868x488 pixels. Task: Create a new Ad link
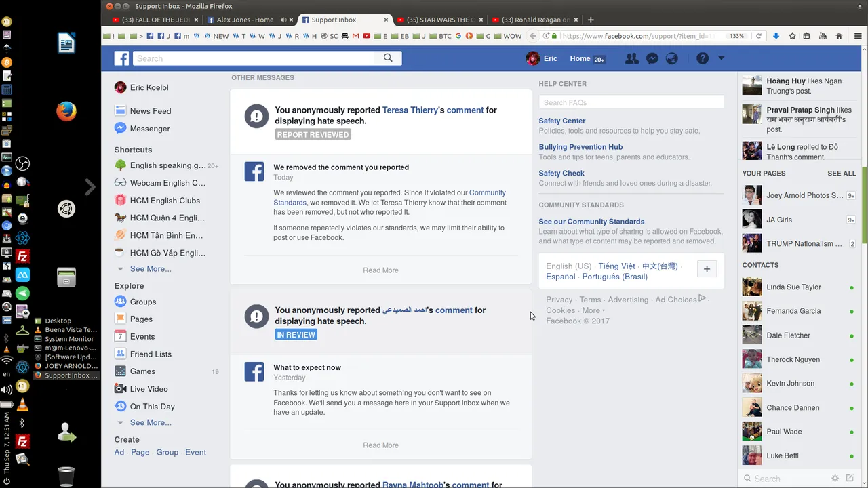coord(119,453)
